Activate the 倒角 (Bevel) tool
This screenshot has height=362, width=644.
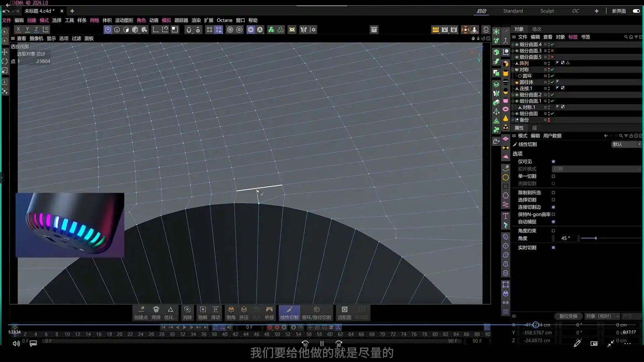click(231, 313)
